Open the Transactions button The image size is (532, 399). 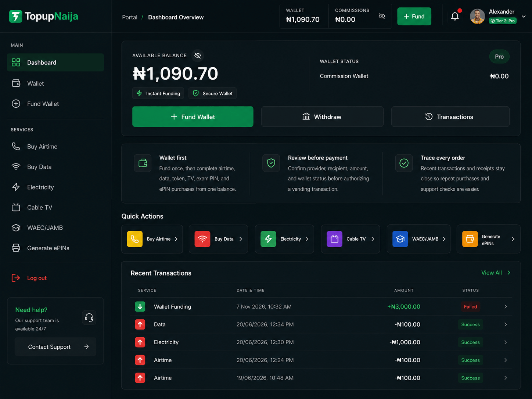[450, 117]
